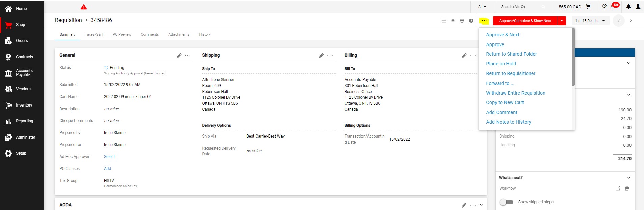
Task: Open favorites heart icon in header
Action: coord(604,6)
